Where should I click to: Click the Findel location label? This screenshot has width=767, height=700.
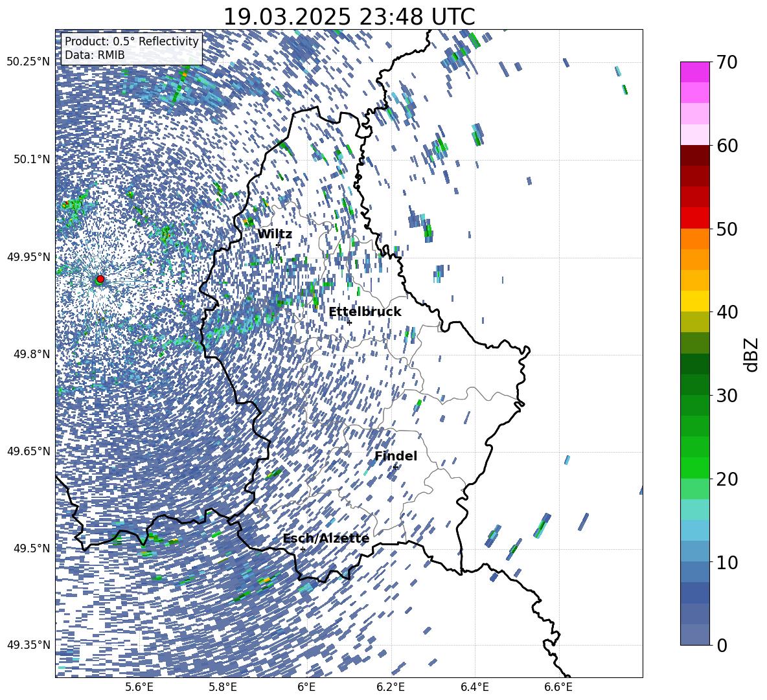point(396,456)
